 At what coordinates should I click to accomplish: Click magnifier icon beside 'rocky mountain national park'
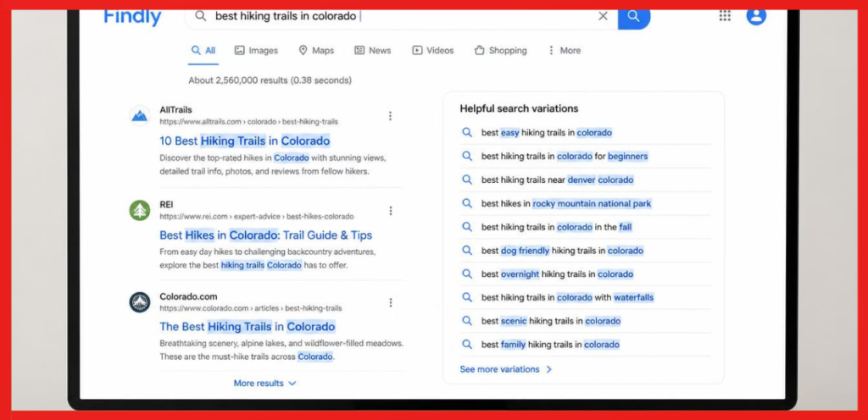pyautogui.click(x=467, y=203)
